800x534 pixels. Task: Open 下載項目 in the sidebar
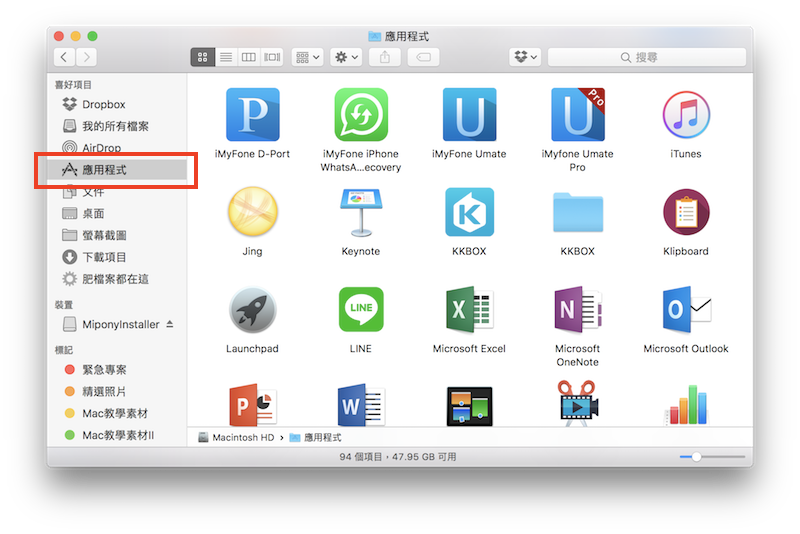117,257
